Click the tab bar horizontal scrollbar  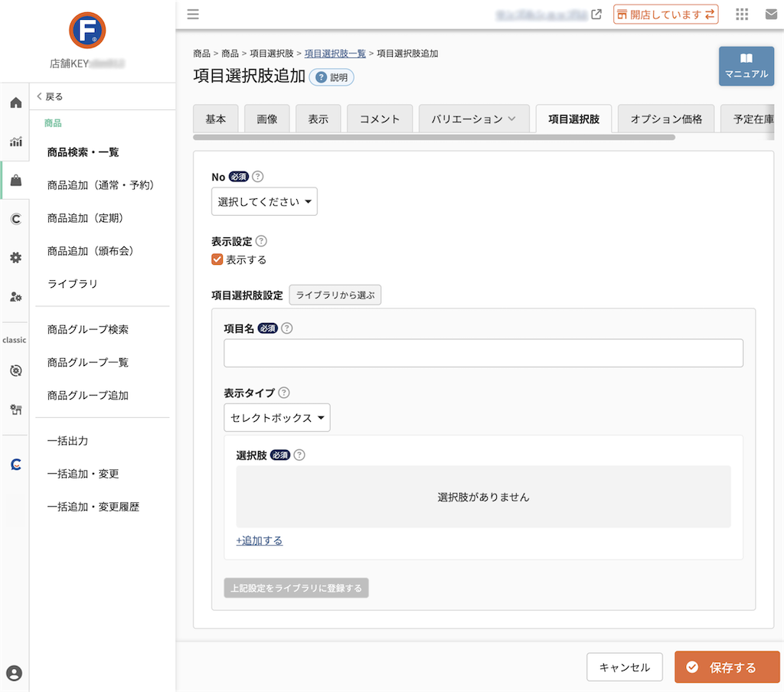[x=434, y=137]
